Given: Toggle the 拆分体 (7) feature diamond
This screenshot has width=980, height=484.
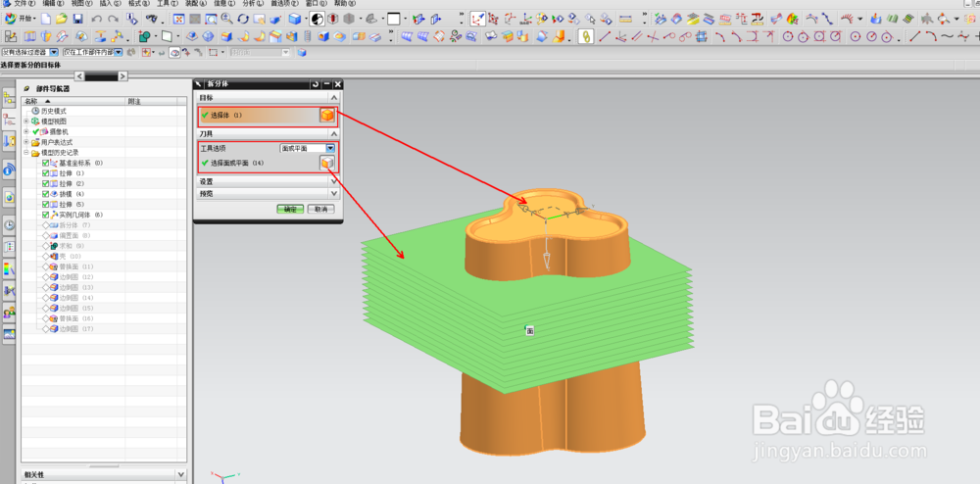Looking at the screenshot, I should click(x=46, y=224).
